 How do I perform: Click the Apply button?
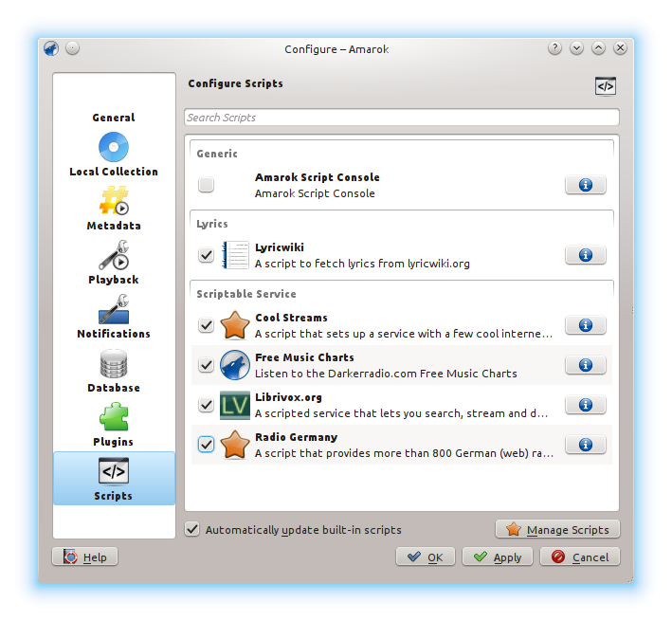coord(498,557)
